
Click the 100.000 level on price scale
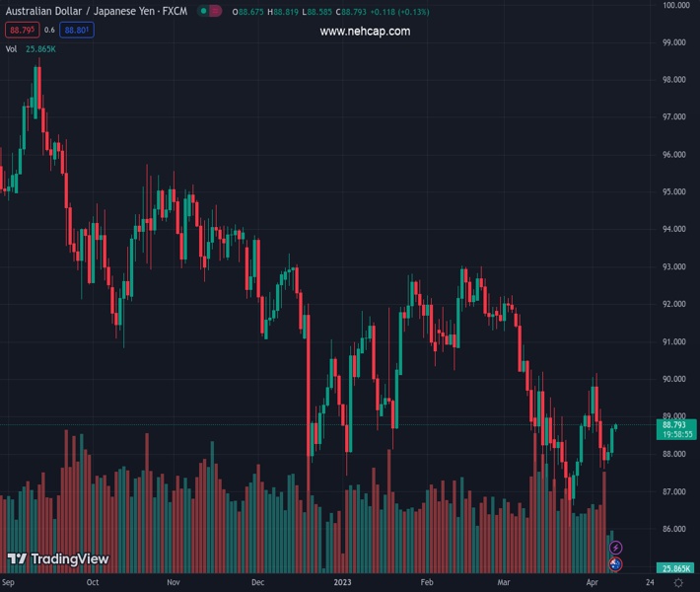point(675,6)
